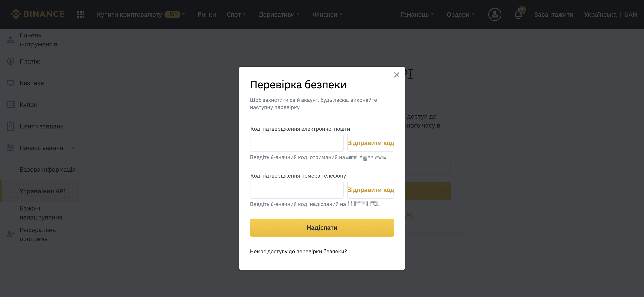Expand Купити криптовалюту dropdown arrow
Image resolution: width=644 pixels, height=297 pixels.
pos(183,14)
